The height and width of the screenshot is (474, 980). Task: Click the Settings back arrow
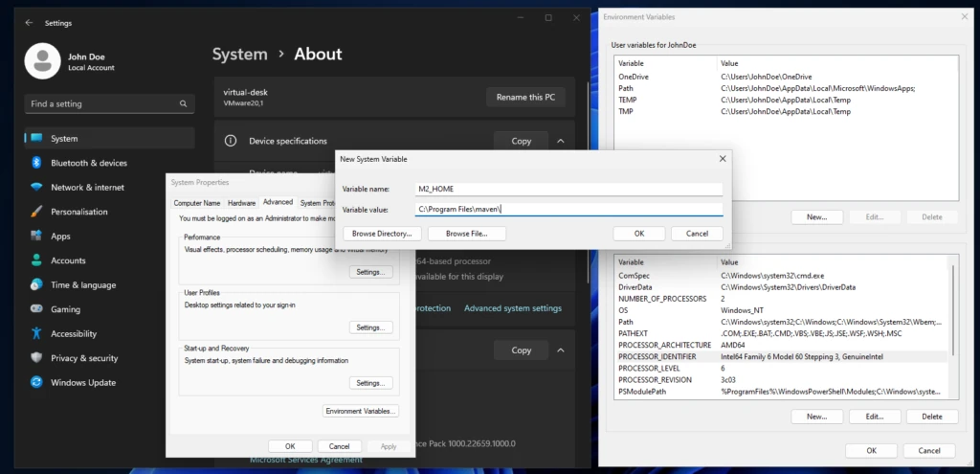27,22
